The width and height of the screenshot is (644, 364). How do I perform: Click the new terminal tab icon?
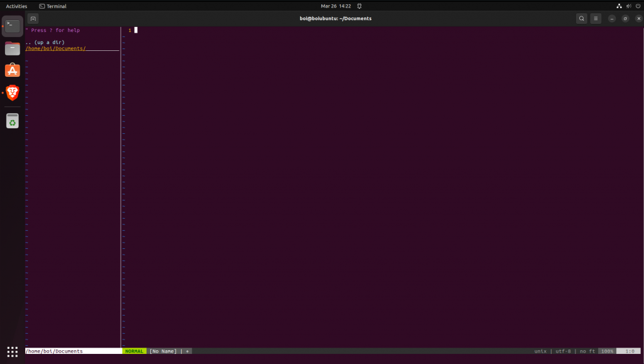tap(33, 18)
